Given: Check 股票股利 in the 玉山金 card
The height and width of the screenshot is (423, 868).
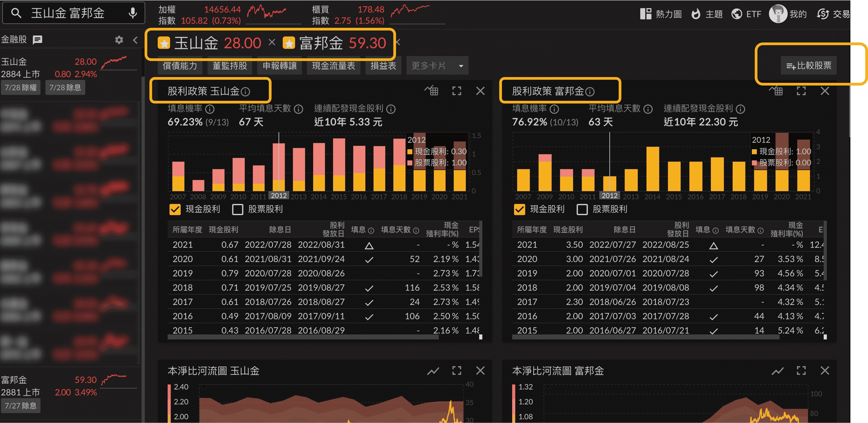Looking at the screenshot, I should 238,209.
